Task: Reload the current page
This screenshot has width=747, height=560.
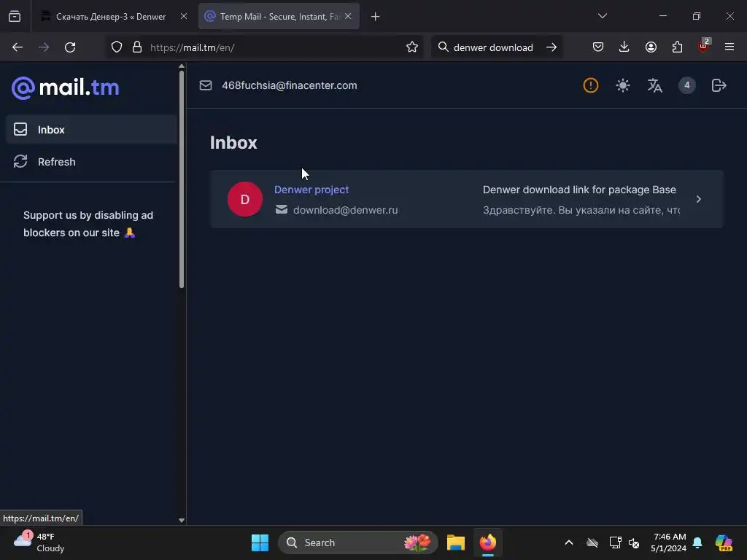Action: (70, 47)
